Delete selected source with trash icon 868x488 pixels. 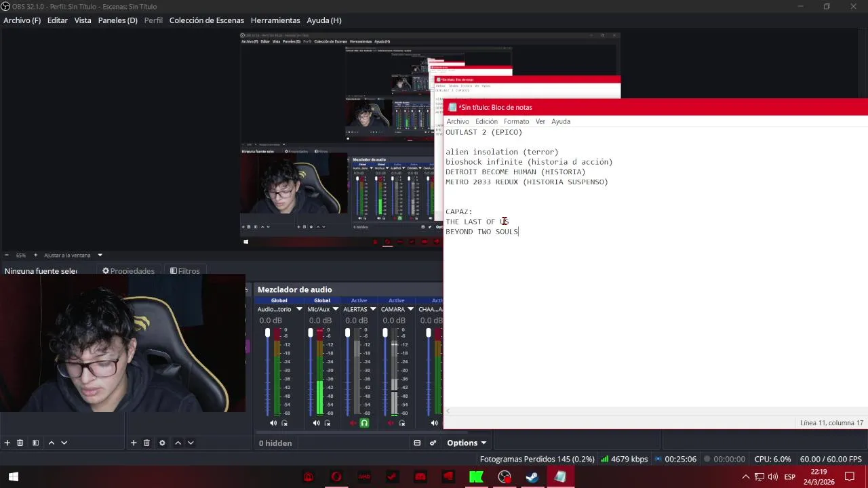pyautogui.click(x=146, y=443)
